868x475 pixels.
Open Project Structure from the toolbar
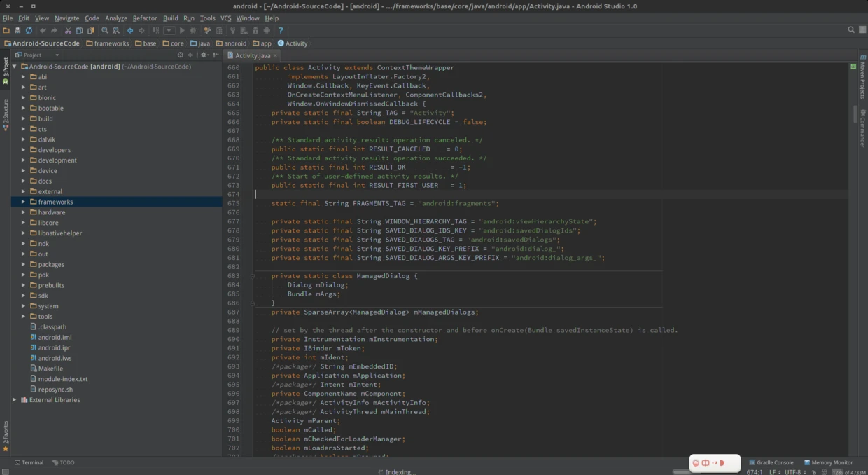(x=219, y=30)
